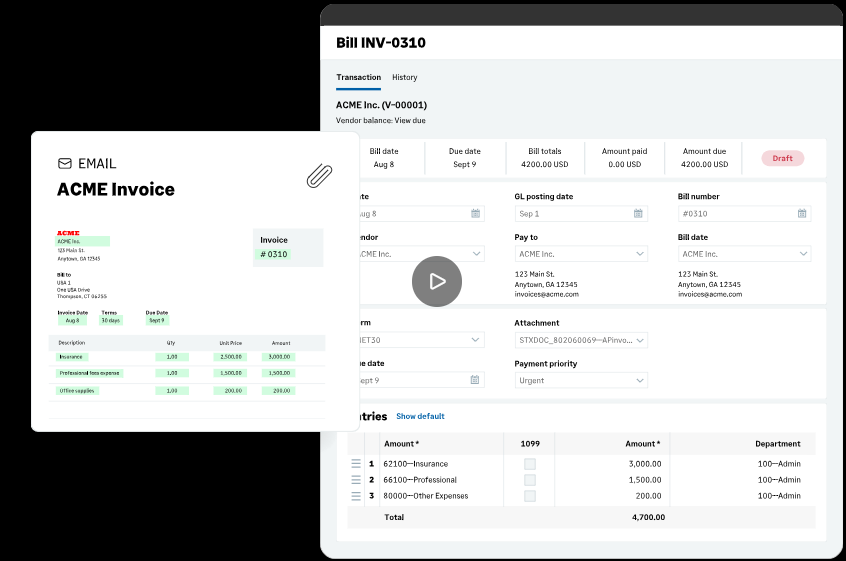Click the Draft status badge
The width and height of the screenshot is (846, 561).
[x=782, y=158]
